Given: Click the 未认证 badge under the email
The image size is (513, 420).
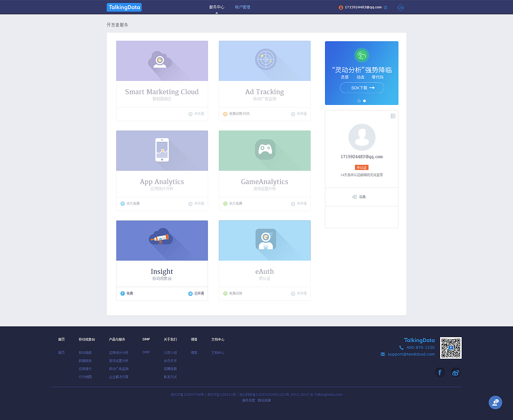Looking at the screenshot, I should pyautogui.click(x=362, y=167).
